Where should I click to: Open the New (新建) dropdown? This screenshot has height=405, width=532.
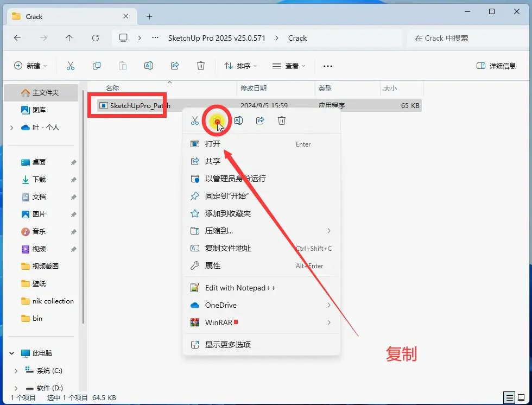tap(30, 66)
